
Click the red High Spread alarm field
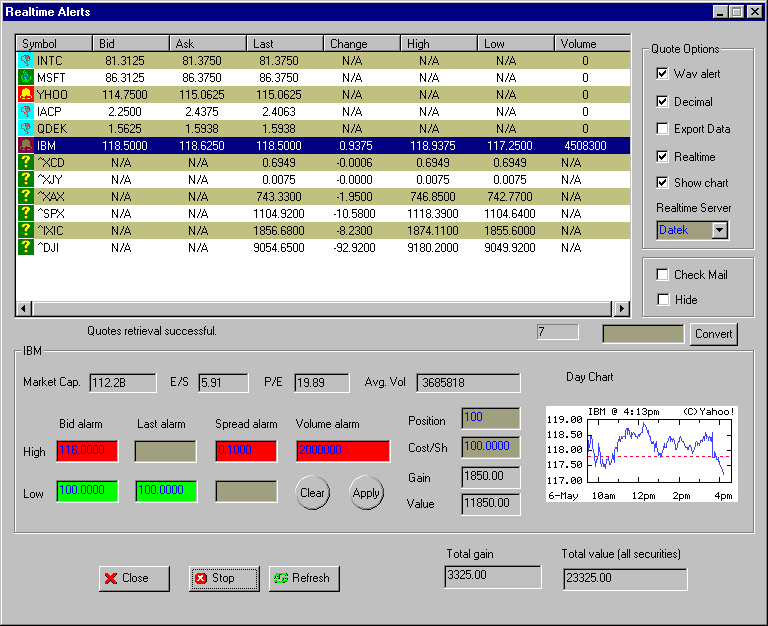pos(246,451)
